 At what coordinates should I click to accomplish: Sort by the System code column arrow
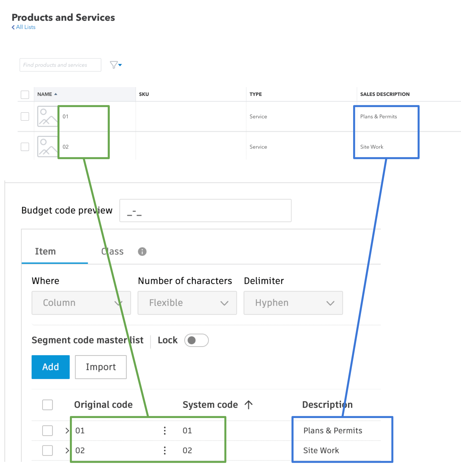tap(248, 405)
